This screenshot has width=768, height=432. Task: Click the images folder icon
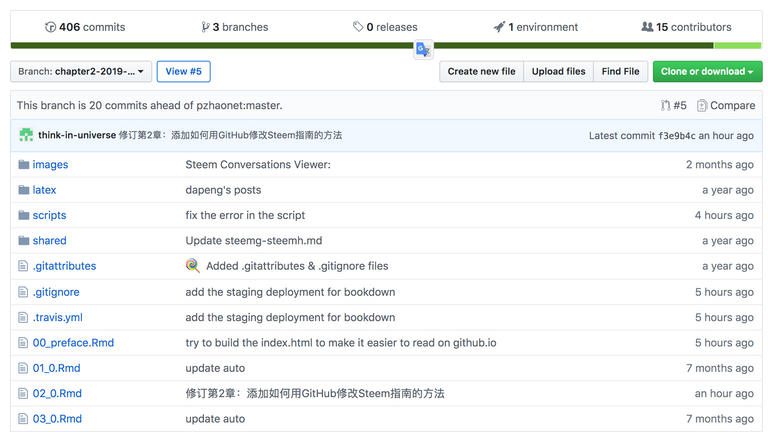click(x=24, y=164)
